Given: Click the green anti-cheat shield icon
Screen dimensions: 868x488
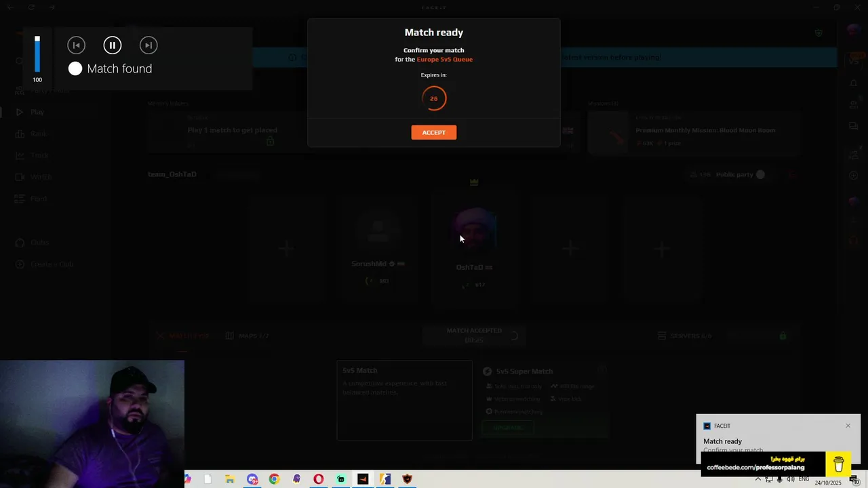Looking at the screenshot, I should coord(818,33).
